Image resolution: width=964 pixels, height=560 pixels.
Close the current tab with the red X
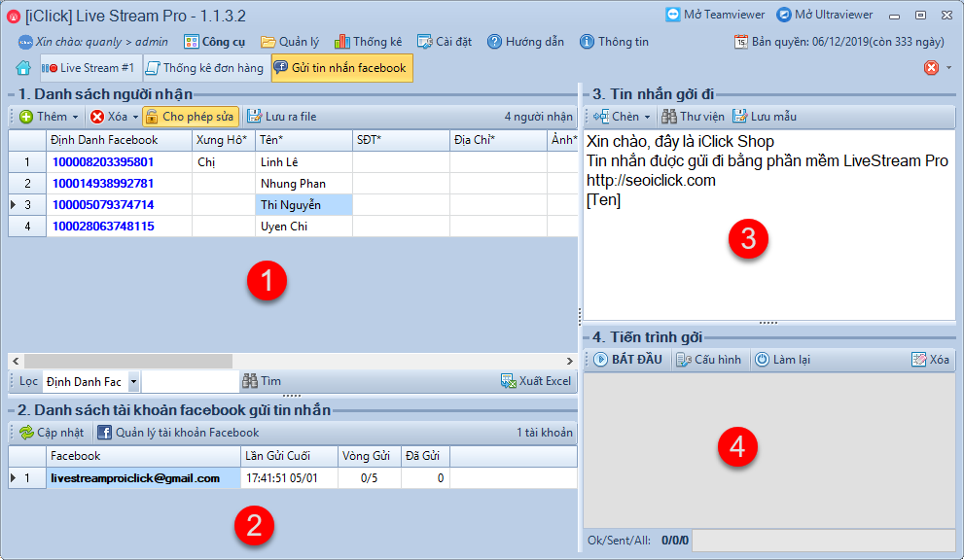click(x=931, y=68)
